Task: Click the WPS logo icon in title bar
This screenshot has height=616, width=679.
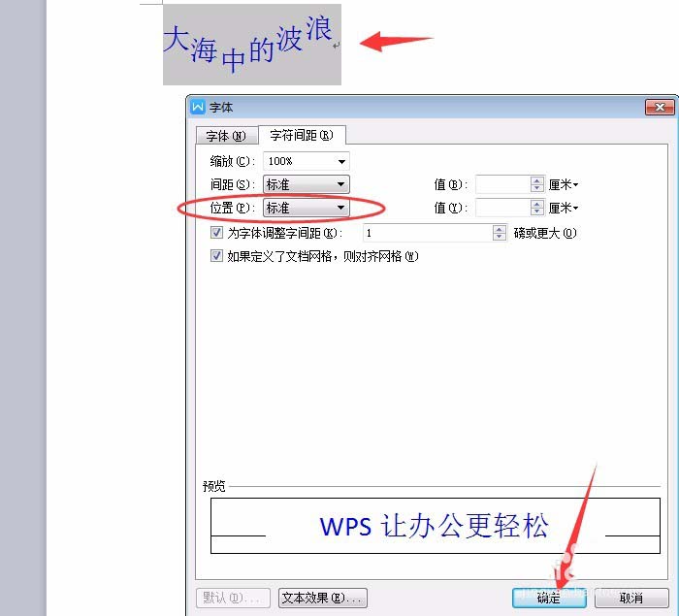Action: click(198, 107)
